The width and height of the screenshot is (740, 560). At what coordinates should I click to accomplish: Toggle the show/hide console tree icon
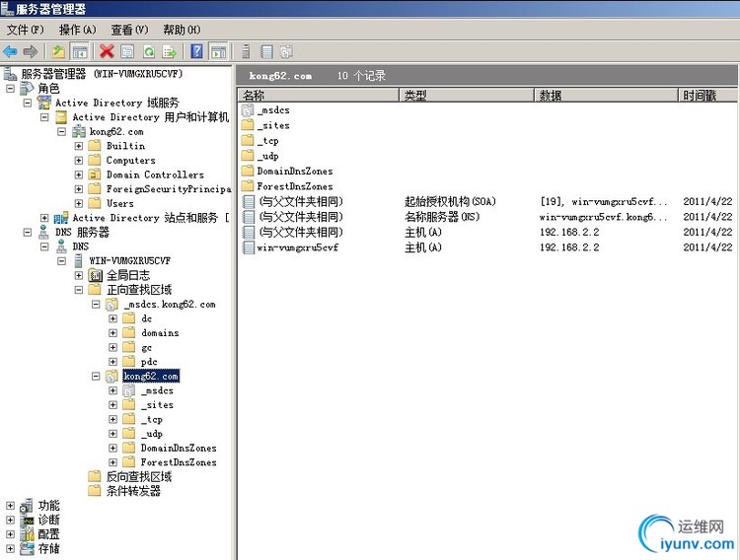(79, 51)
